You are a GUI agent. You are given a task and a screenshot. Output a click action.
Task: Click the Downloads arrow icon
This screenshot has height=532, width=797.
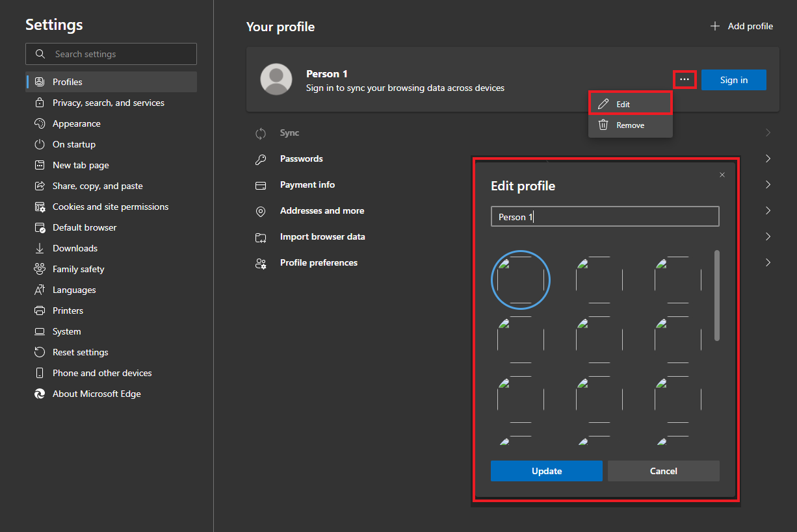(x=40, y=248)
